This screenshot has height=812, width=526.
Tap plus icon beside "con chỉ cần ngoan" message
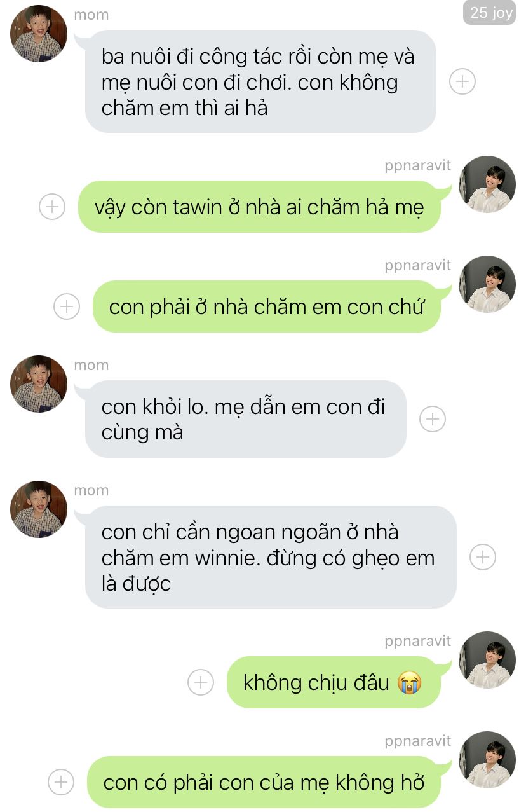483,557
